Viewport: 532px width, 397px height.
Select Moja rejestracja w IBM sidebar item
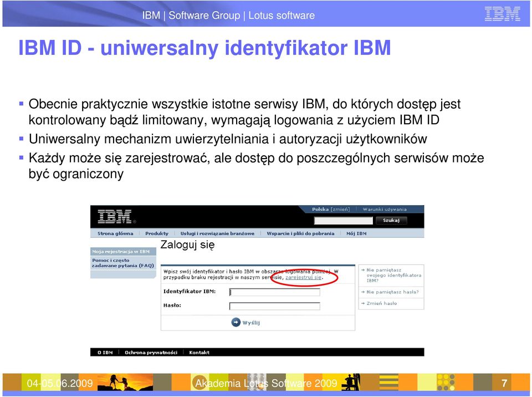(124, 252)
